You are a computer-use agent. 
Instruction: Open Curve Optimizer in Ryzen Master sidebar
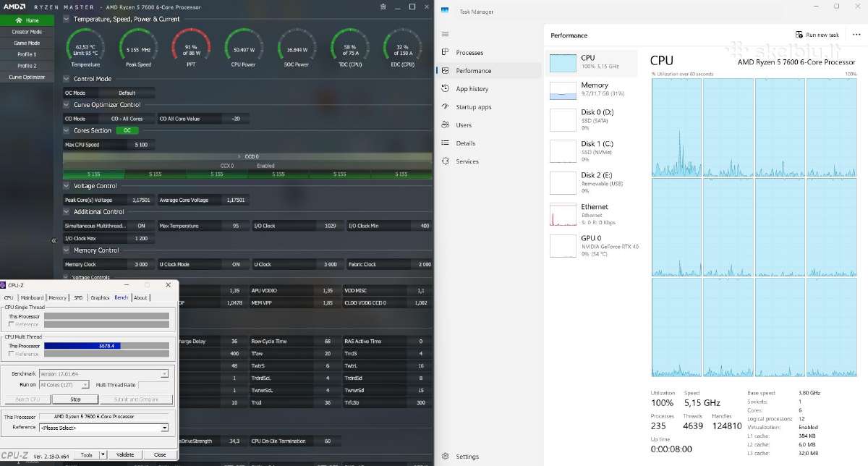(x=27, y=77)
